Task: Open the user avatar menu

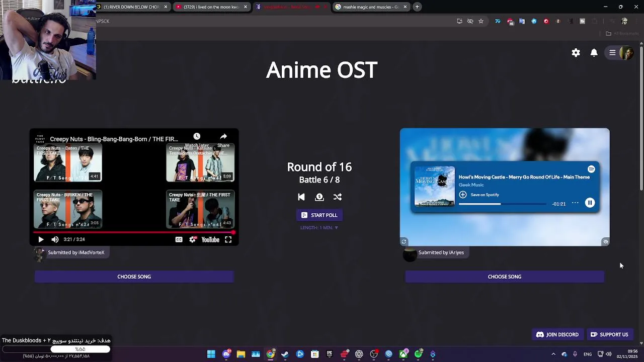Action: [626, 53]
